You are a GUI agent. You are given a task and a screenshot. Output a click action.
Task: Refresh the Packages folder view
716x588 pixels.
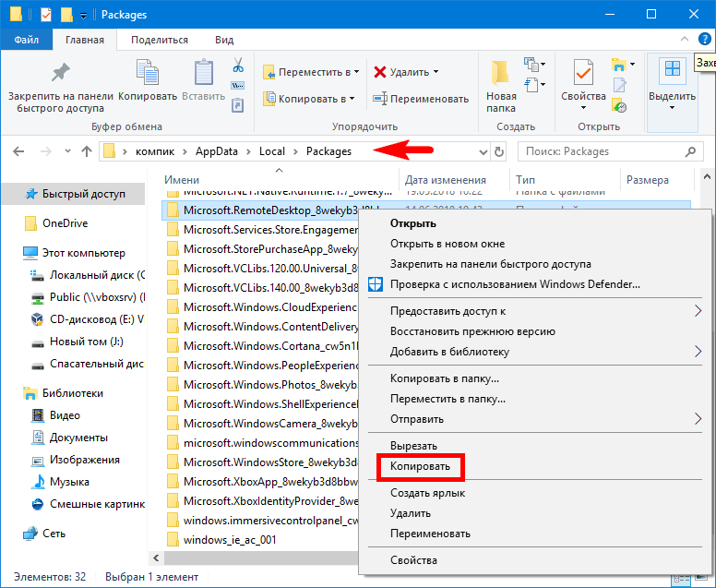(x=499, y=151)
